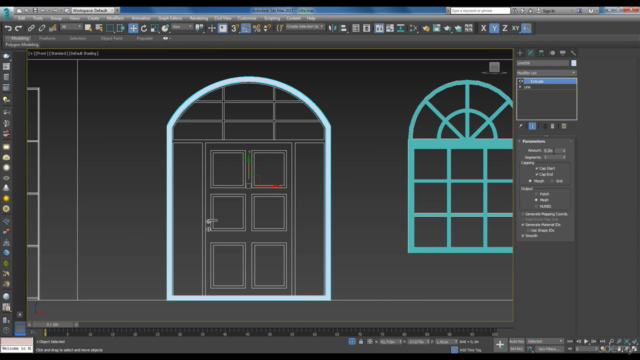The width and height of the screenshot is (640, 360).
Task: Open the Create command panel tab
Action: click(x=520, y=53)
